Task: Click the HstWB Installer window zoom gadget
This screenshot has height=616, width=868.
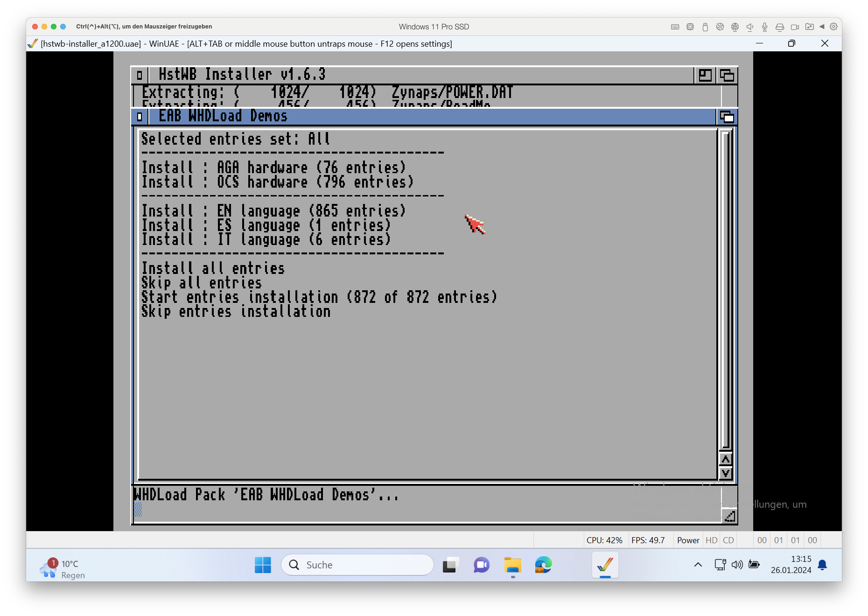Action: (x=705, y=75)
